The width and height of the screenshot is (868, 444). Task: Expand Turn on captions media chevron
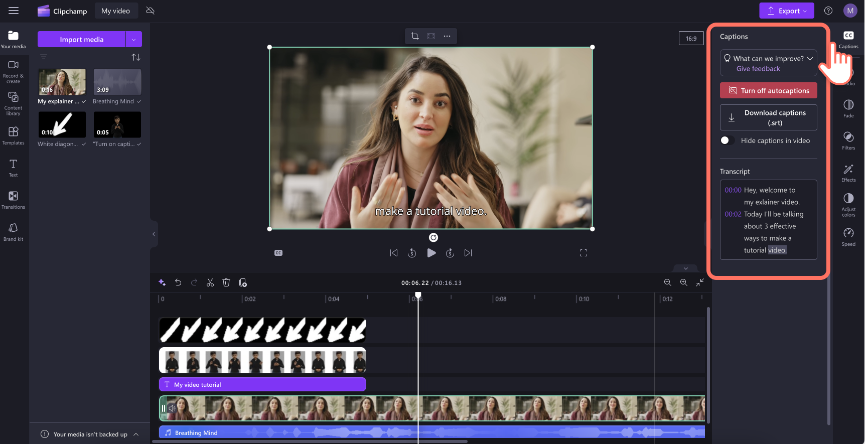point(139,144)
